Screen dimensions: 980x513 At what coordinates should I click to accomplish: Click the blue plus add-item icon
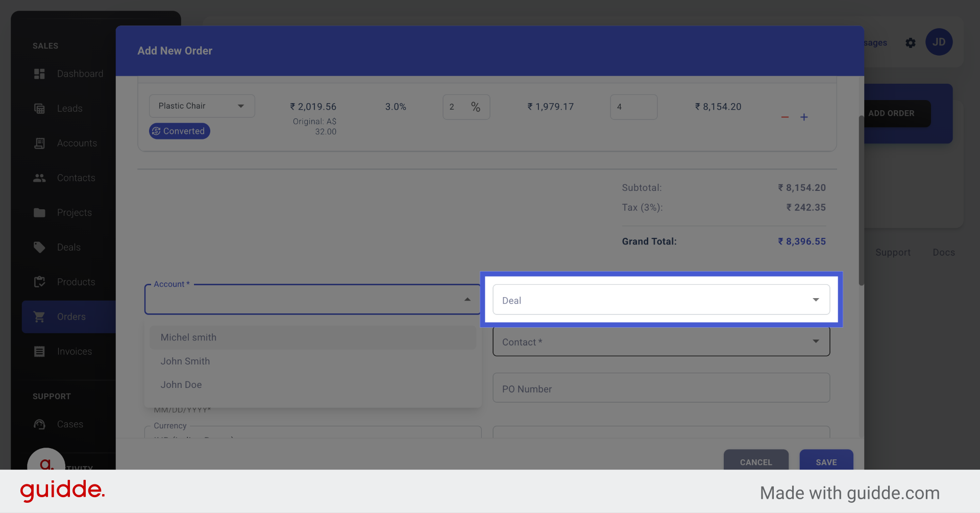click(804, 117)
